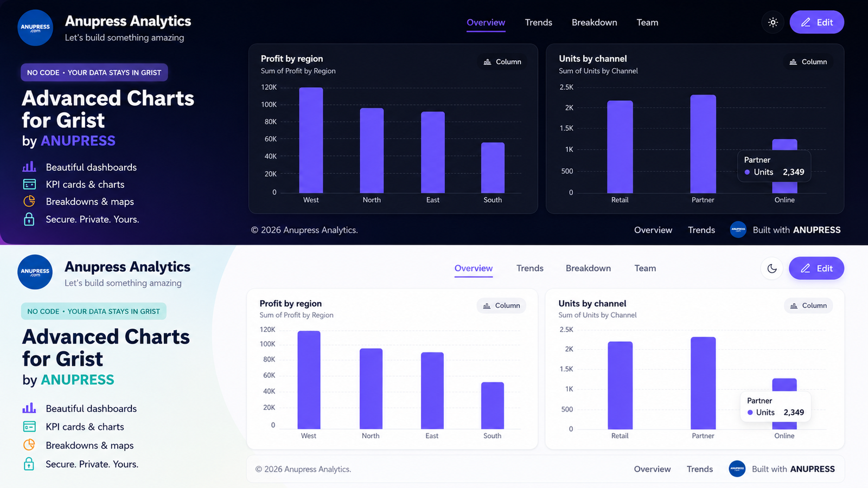This screenshot has width=868, height=488.
Task: Click Partner bar in light Units chart
Action: point(703,383)
